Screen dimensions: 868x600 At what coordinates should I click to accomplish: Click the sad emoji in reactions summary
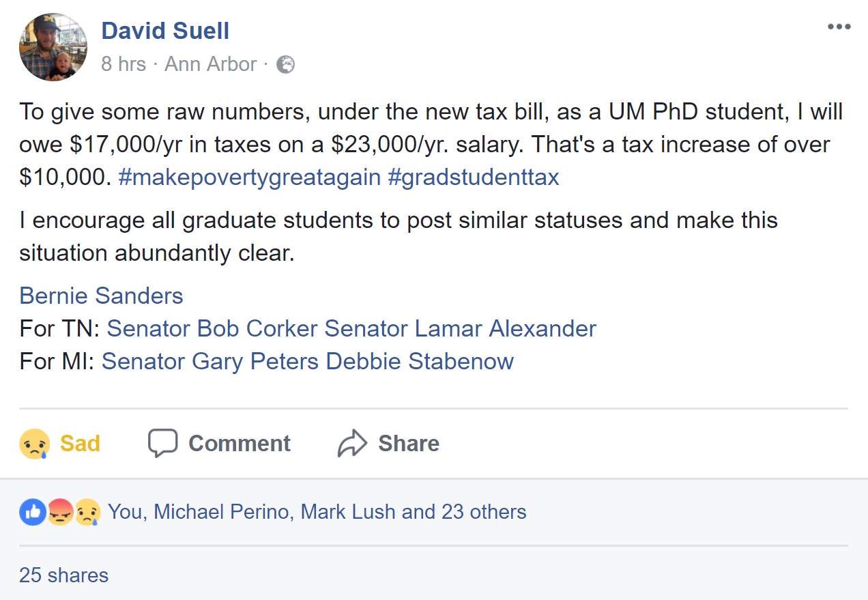point(87,512)
